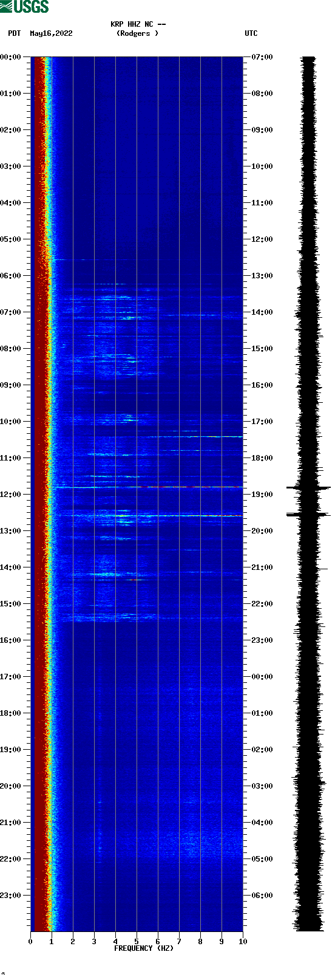Click the 01:00 UTC time label
The image size is (335, 980).
pyautogui.click(x=262, y=713)
